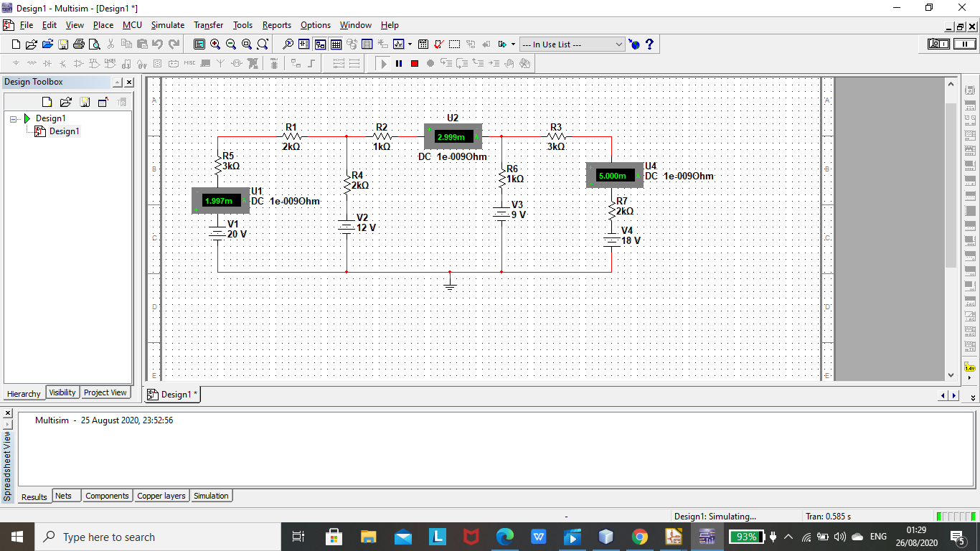Click the Educational website globe icon

pos(634,44)
